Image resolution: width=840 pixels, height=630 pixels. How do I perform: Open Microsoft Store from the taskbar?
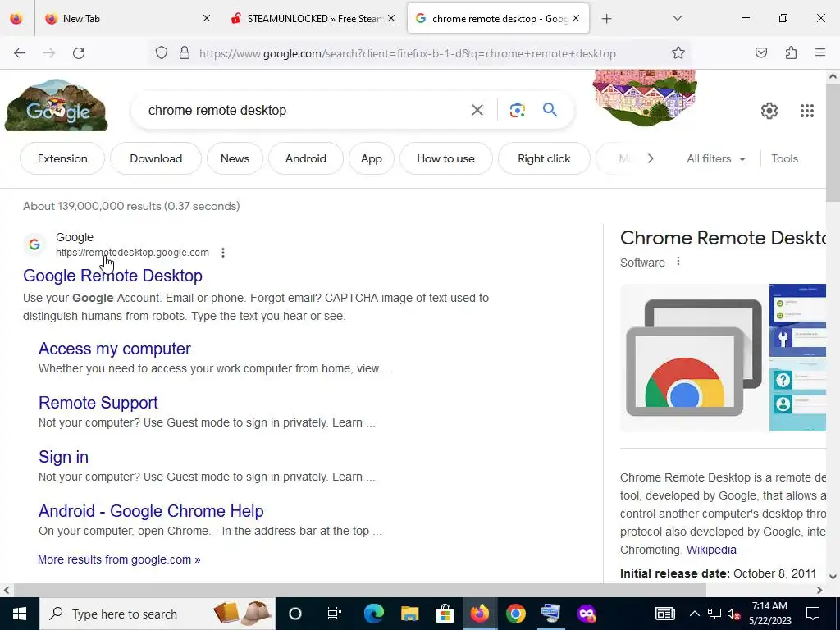pos(445,614)
